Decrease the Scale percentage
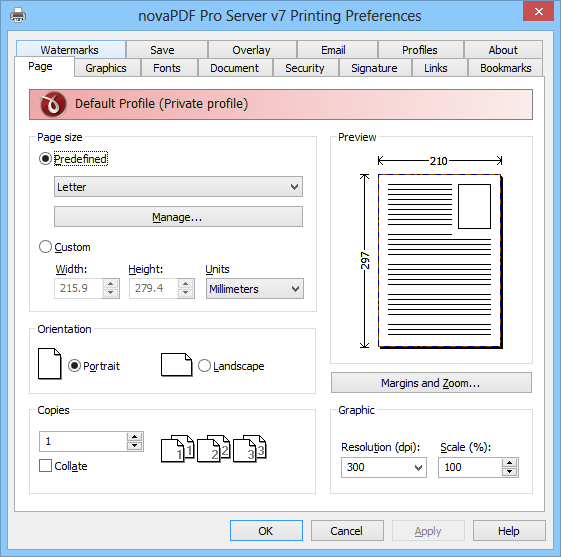561x557 pixels. pos(509,472)
